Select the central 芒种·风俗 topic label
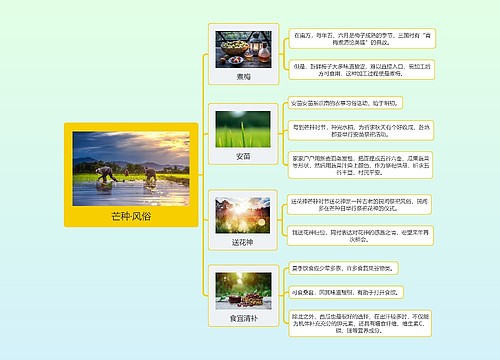Screen dimensions: 500x360 click(x=131, y=216)
